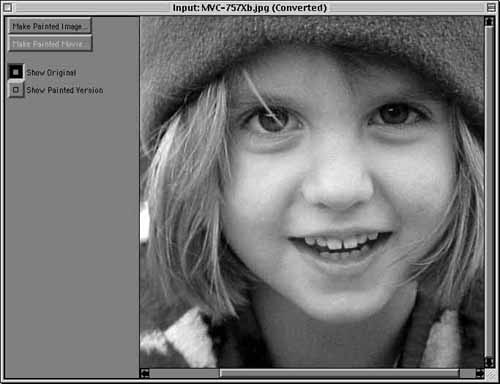Click the window resize grip in the corner

coord(490,374)
